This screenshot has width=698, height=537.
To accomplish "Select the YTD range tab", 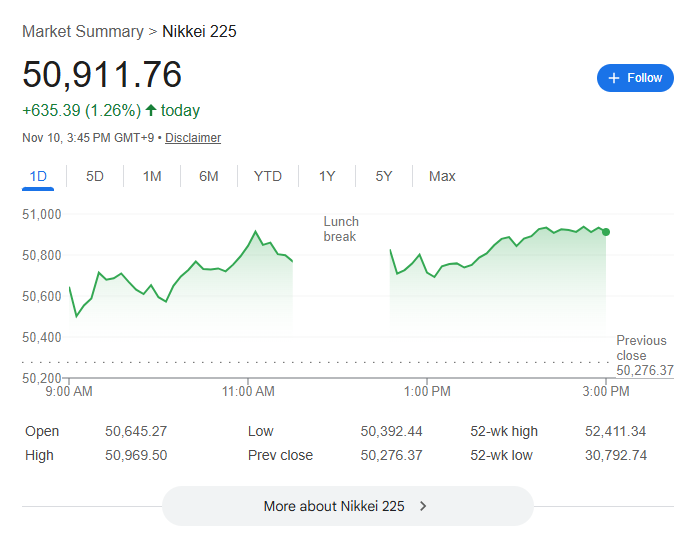I will point(268,176).
